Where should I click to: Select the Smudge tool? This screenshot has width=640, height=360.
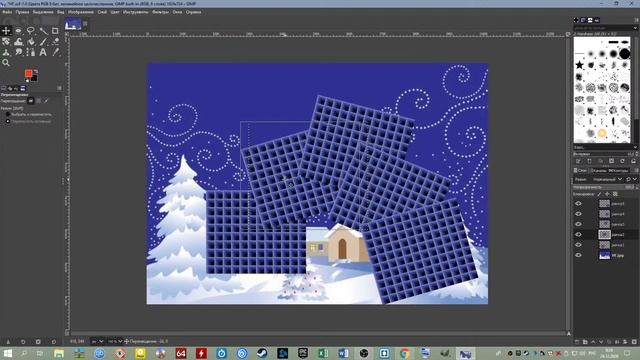[18, 52]
